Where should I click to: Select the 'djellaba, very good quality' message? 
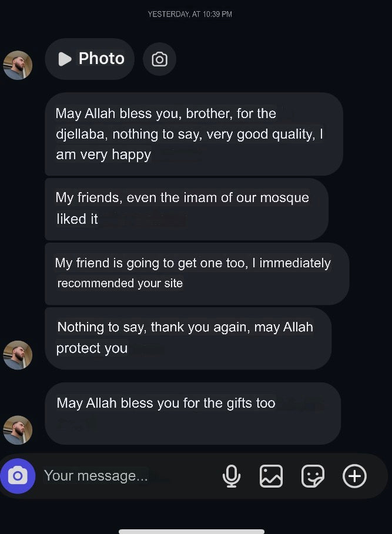pos(193,134)
